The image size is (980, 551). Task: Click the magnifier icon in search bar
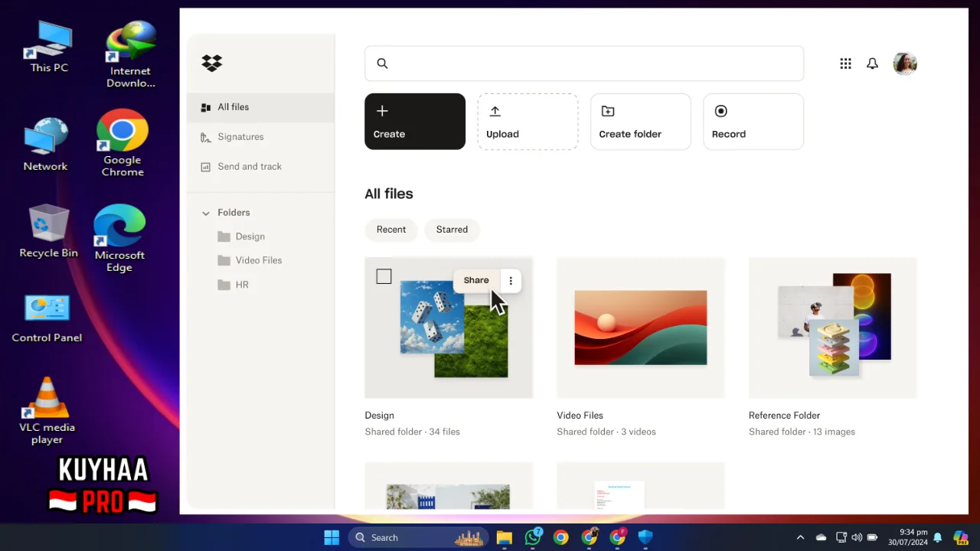(x=382, y=64)
